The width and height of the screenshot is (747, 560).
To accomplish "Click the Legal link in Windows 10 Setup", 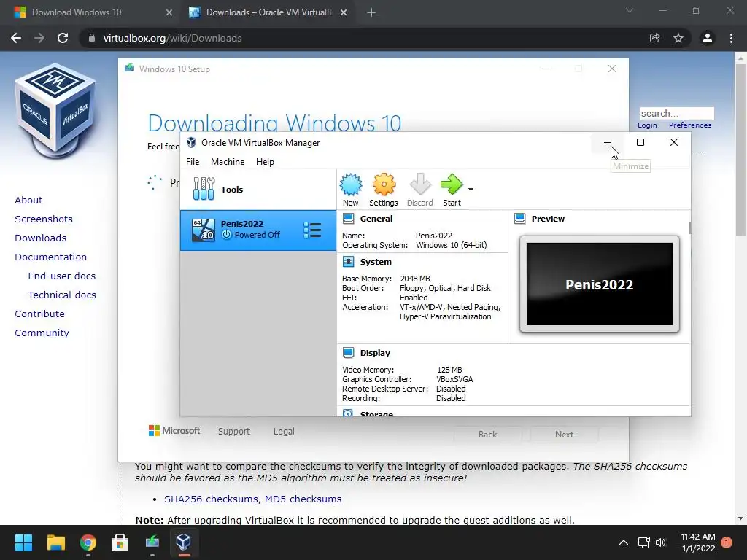I will (284, 432).
